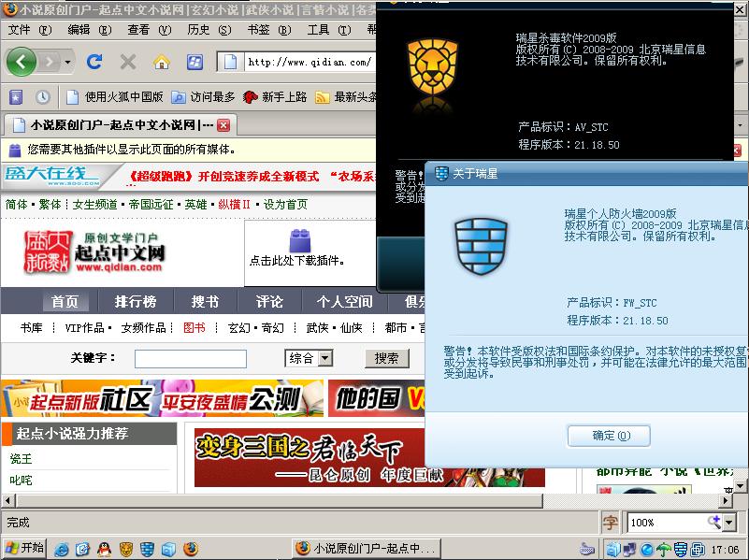The image size is (749, 560).
Task: Click the horizontal scrollbar left arrow
Action: click(7, 501)
